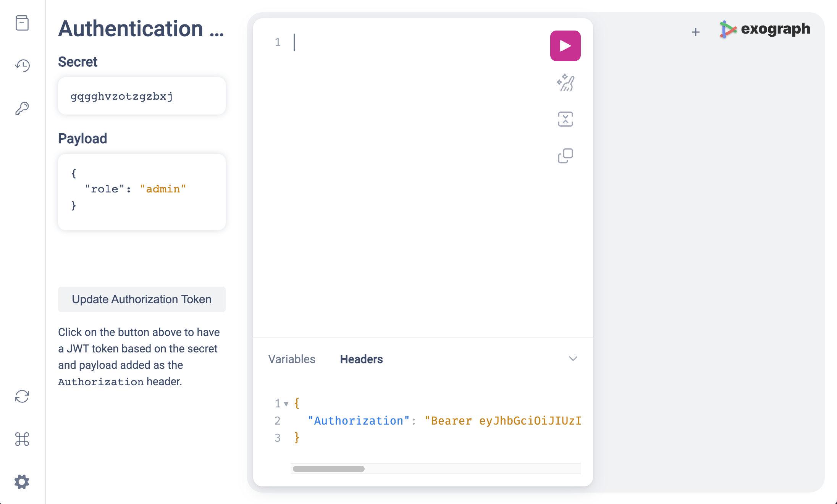Switch to the Headers tab
The height and width of the screenshot is (504, 837).
[x=361, y=359]
